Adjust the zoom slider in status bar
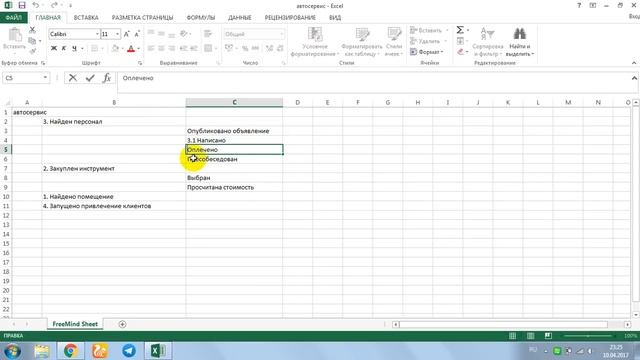This screenshot has width=640, height=360. pyautogui.click(x=588, y=336)
